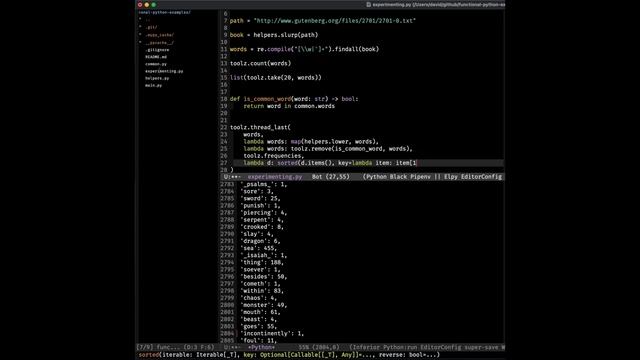Click the 'def is_common_word' function definition
Screen dimensions: 640x360
294,99
